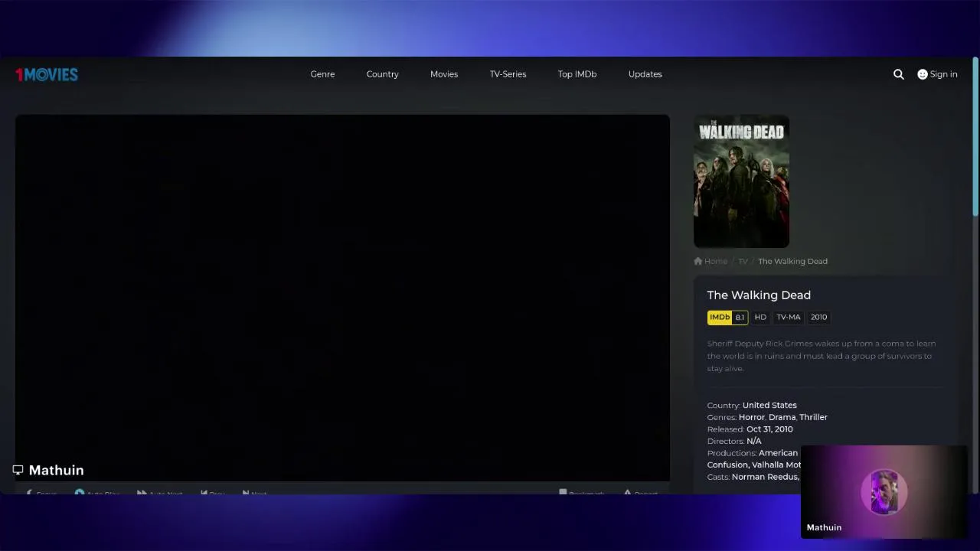Click the Sign in smiley icon
The height and width of the screenshot is (551, 980).
click(923, 74)
